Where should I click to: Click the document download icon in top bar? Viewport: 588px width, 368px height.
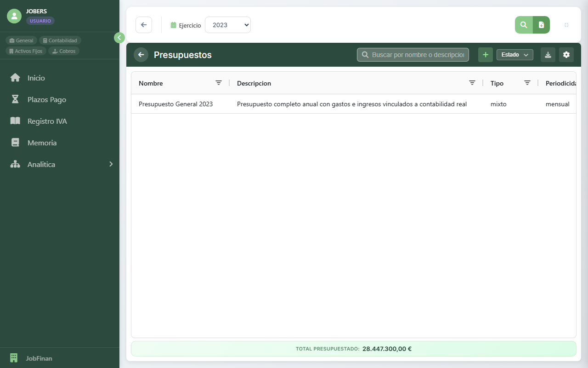pos(541,25)
